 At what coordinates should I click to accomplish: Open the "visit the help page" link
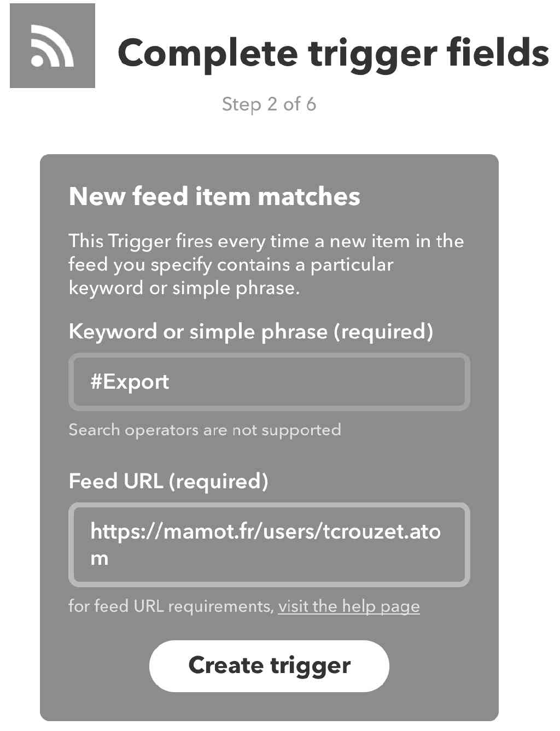click(349, 606)
